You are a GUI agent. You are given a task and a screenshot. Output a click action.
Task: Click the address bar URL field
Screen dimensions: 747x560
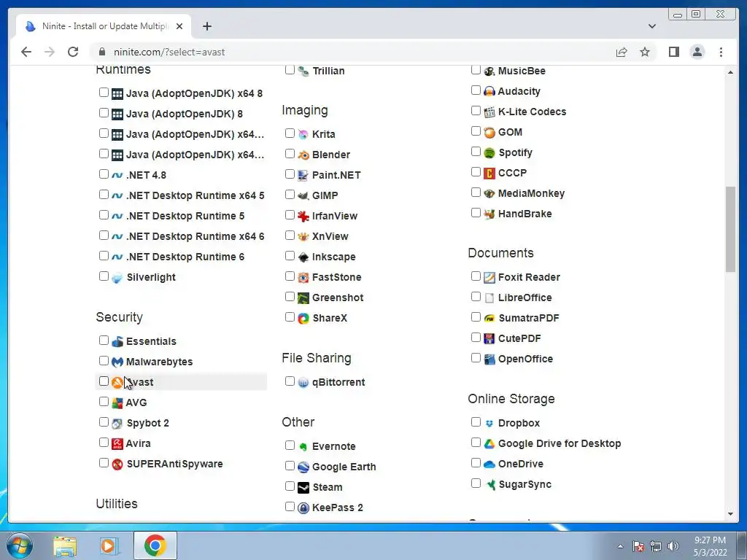point(352,52)
